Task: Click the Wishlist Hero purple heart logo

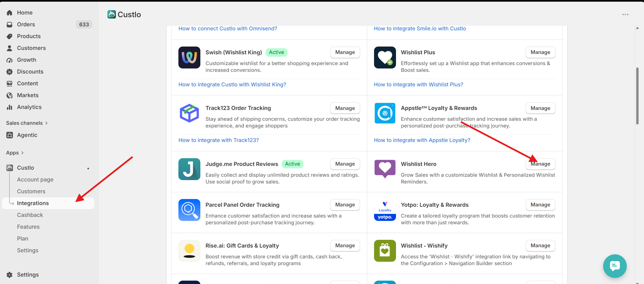Action: [385, 169]
